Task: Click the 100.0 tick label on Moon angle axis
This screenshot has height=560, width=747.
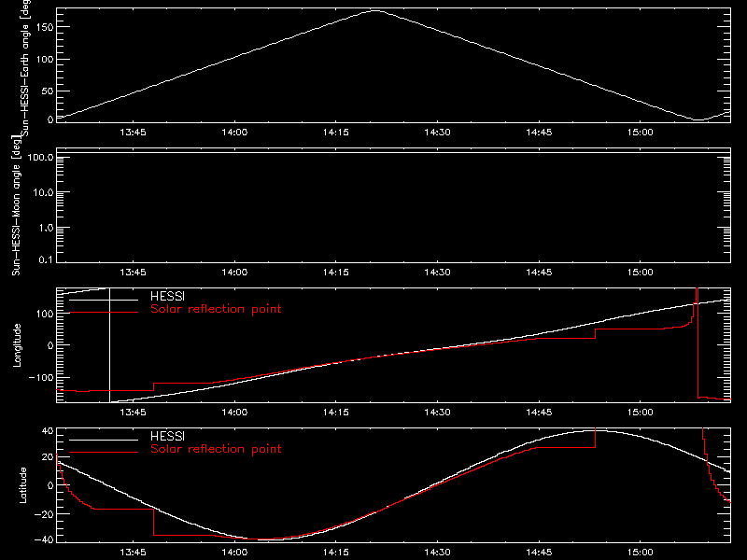Action: (x=41, y=157)
